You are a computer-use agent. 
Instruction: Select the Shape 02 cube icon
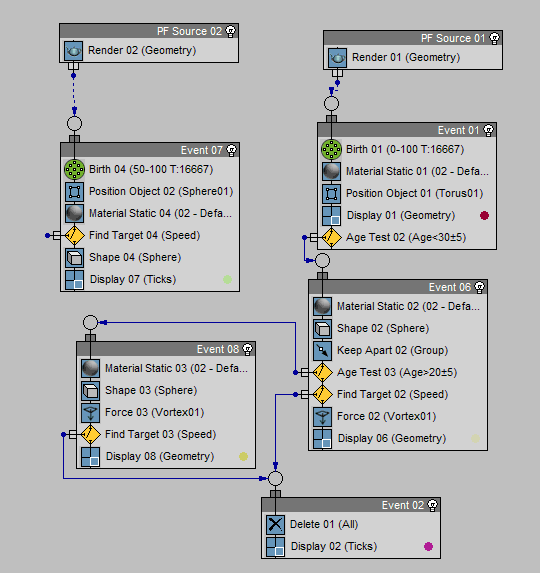(x=322, y=328)
